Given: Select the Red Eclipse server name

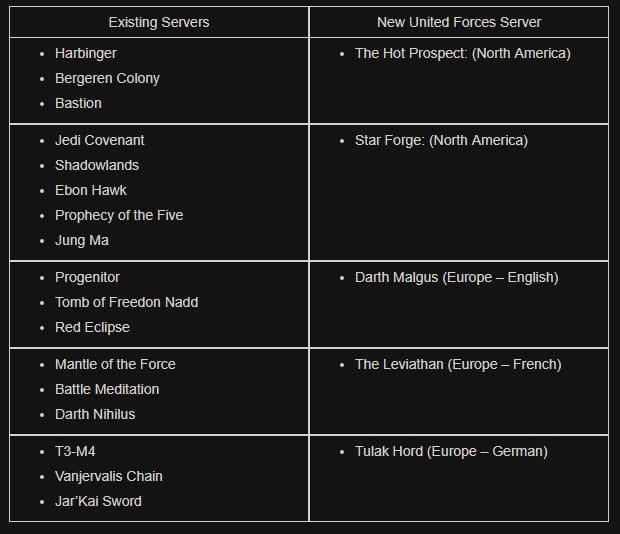Looking at the screenshot, I should tap(92, 327).
